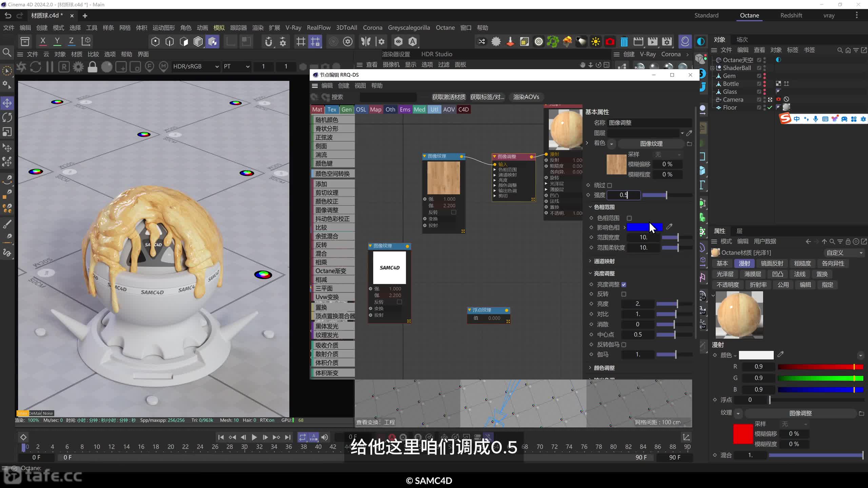Select the Tex node category tab

[x=332, y=109]
